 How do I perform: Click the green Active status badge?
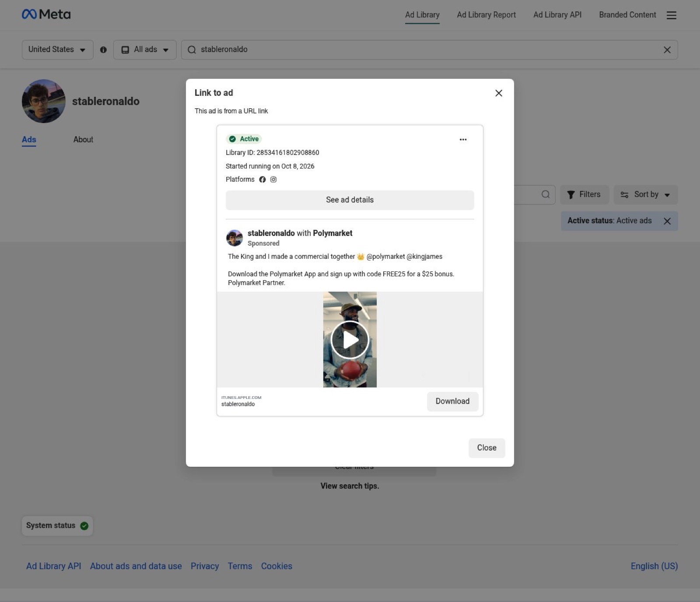coord(244,139)
